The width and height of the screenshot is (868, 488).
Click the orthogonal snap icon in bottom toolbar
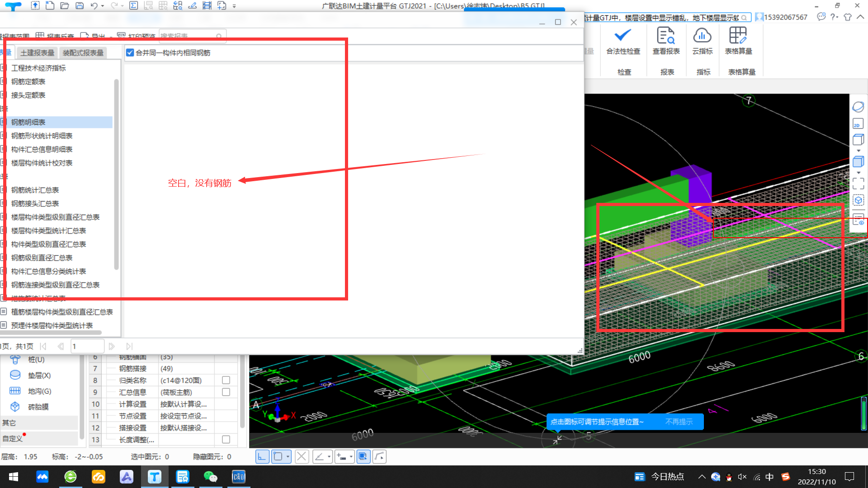click(262, 457)
